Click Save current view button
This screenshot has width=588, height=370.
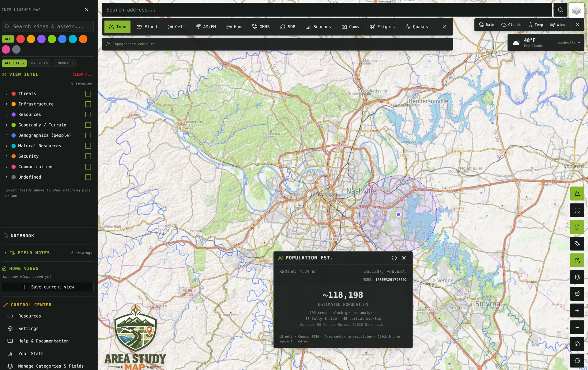(48, 287)
